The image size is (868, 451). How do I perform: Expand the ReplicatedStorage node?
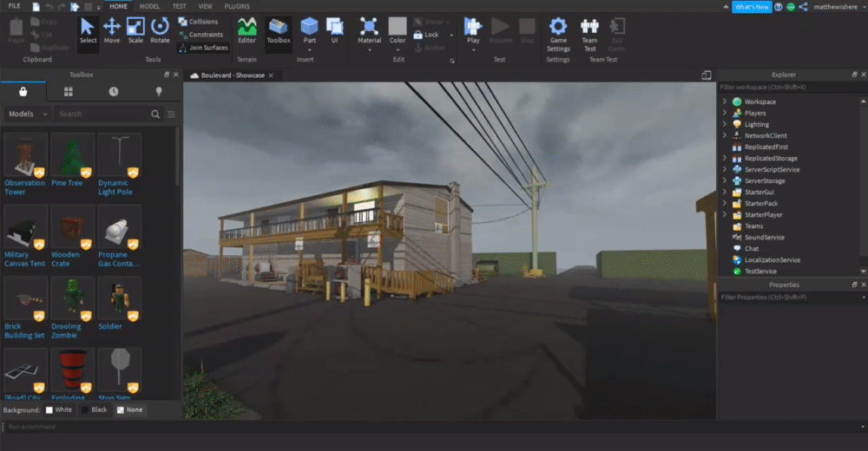pos(725,158)
